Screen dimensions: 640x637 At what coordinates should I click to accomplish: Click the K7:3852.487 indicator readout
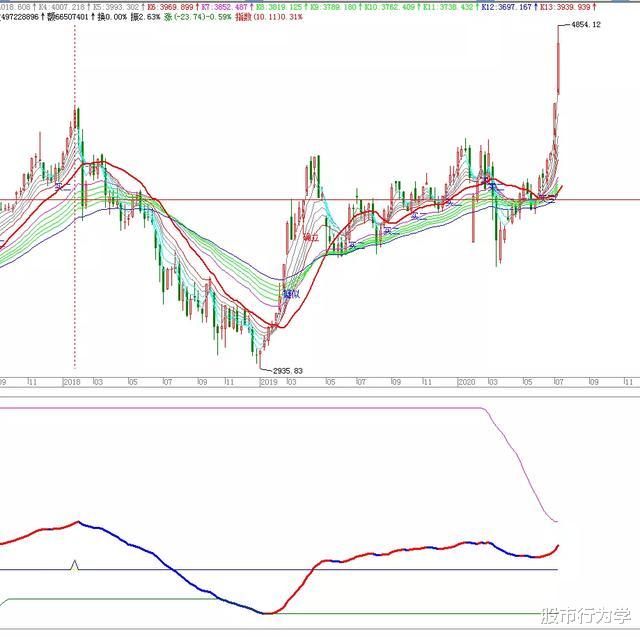(x=224, y=7)
